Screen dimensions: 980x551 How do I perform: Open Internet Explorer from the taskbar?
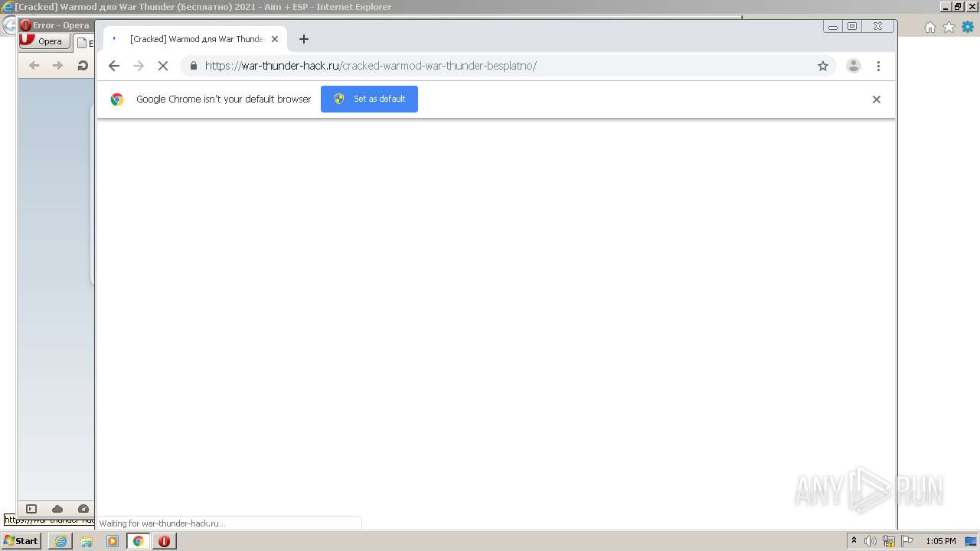60,541
